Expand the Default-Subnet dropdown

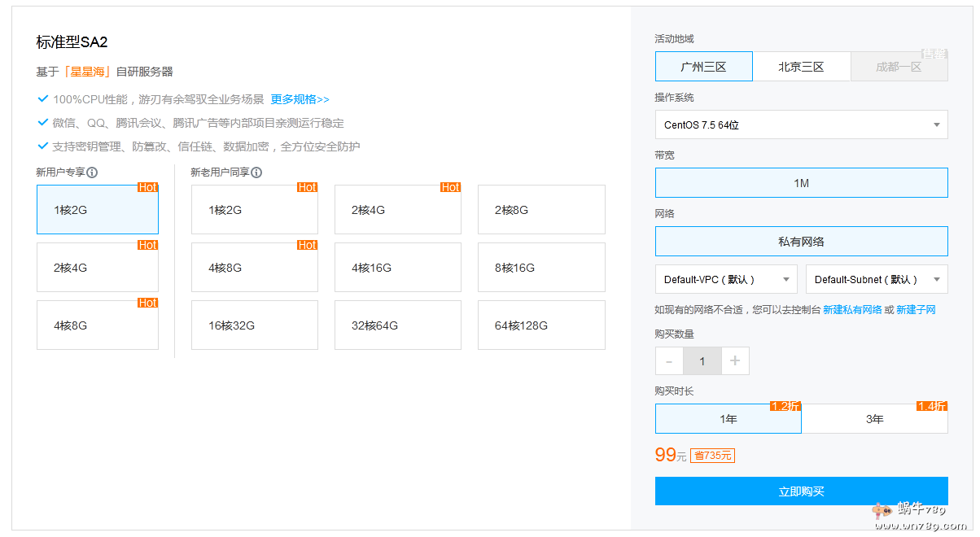pos(877,279)
